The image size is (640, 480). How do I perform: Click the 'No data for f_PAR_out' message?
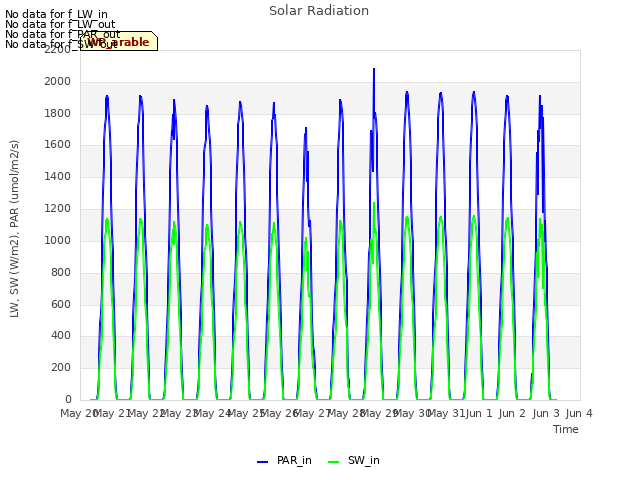click(62, 34)
